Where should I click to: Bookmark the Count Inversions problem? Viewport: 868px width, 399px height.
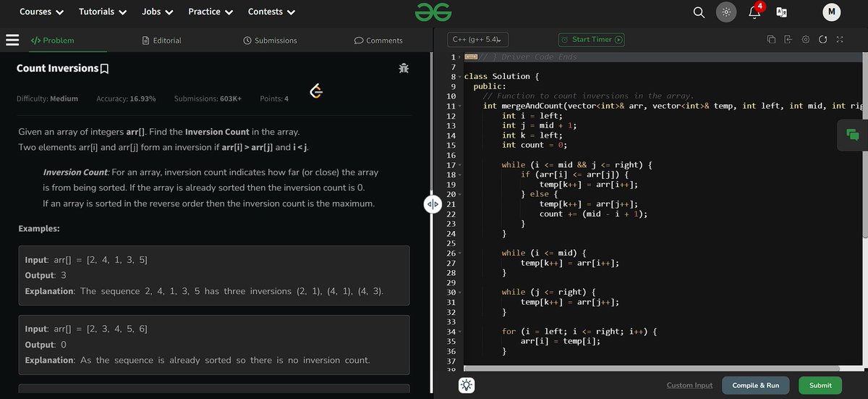tap(105, 69)
